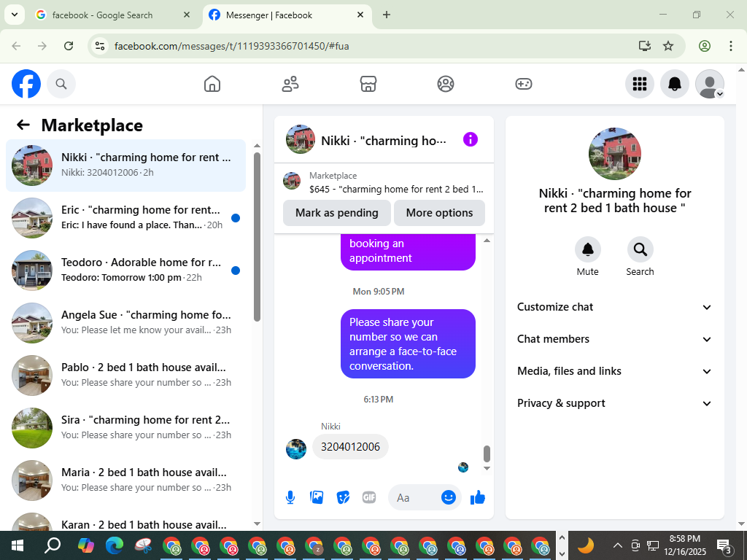The width and height of the screenshot is (747, 560).
Task: Open the account profile menu
Action: click(709, 84)
